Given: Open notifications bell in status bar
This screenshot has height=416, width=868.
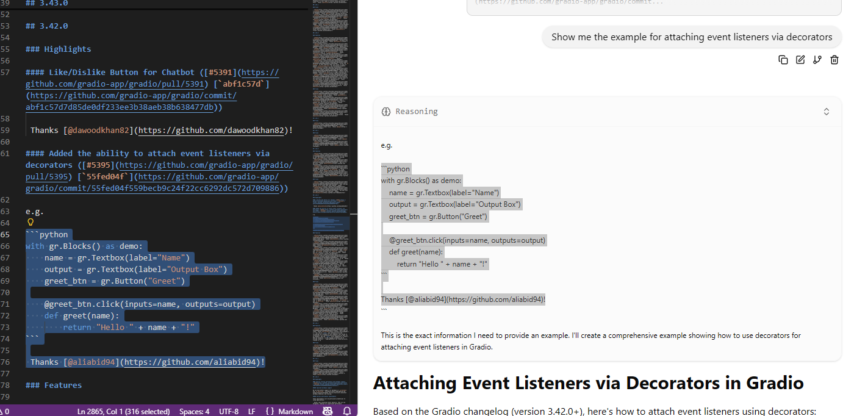Looking at the screenshot, I should [x=347, y=411].
